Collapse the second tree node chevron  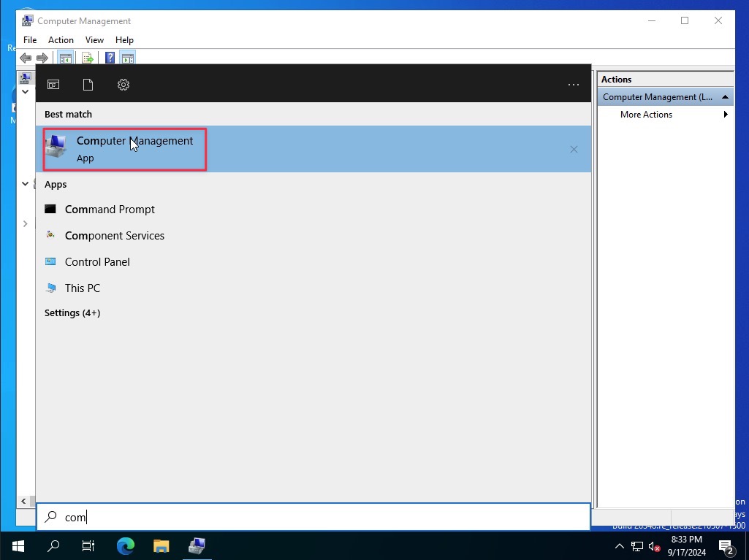[25, 184]
